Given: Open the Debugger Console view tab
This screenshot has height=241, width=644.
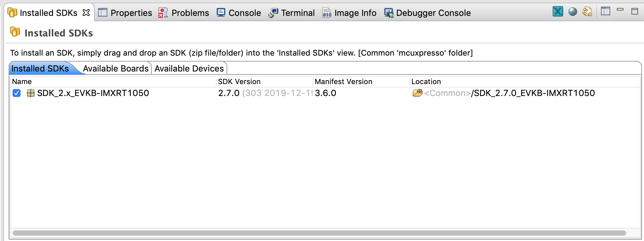Looking at the screenshot, I should click(427, 13).
